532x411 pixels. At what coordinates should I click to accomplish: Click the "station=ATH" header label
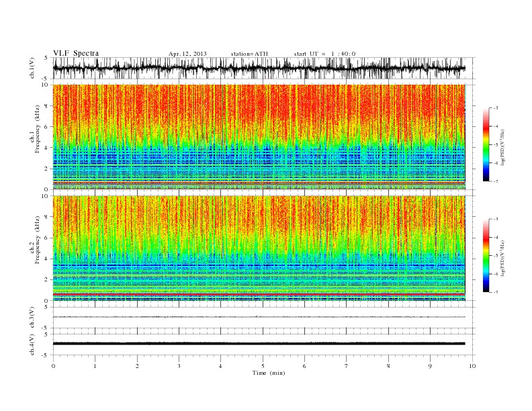click(249, 54)
